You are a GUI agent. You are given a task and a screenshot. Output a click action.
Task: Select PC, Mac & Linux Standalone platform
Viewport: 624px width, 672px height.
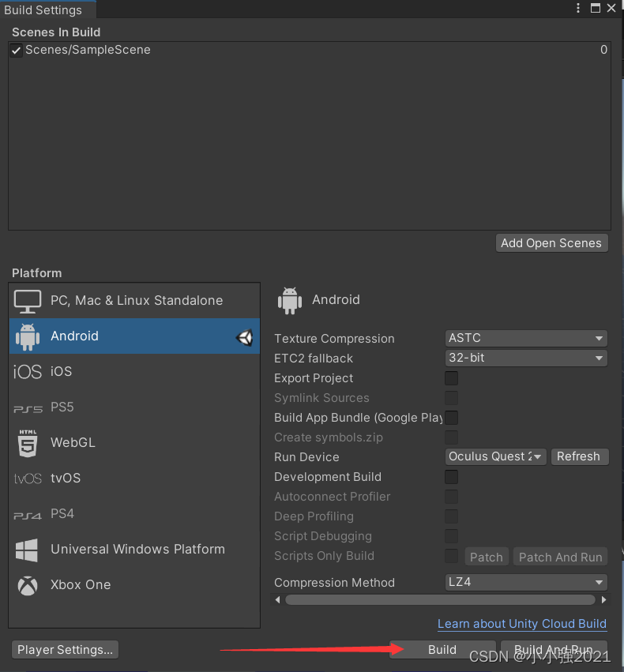pyautogui.click(x=134, y=300)
